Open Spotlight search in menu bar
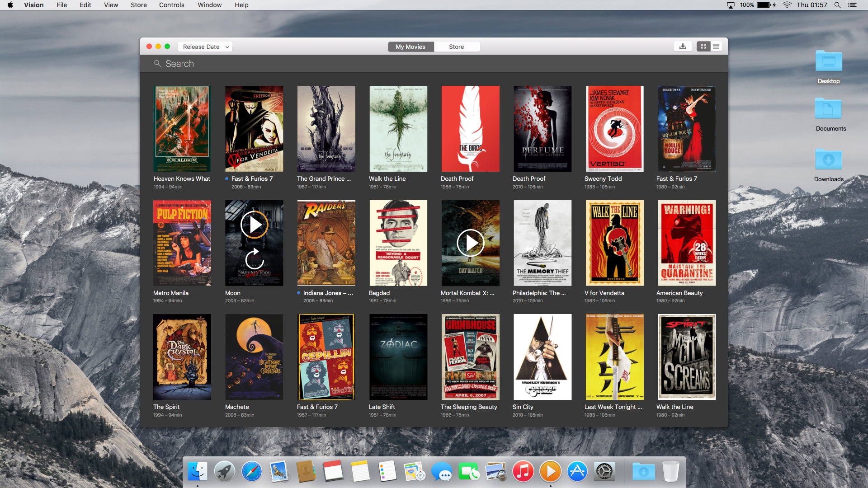The image size is (868, 488). (x=837, y=5)
